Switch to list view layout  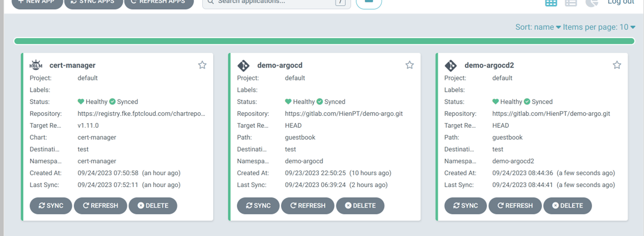[571, 3]
